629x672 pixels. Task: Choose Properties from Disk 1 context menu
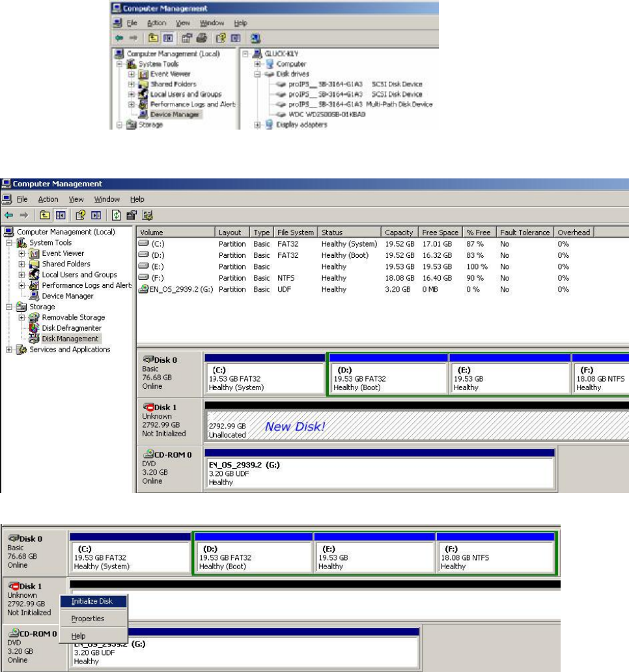coord(93,619)
